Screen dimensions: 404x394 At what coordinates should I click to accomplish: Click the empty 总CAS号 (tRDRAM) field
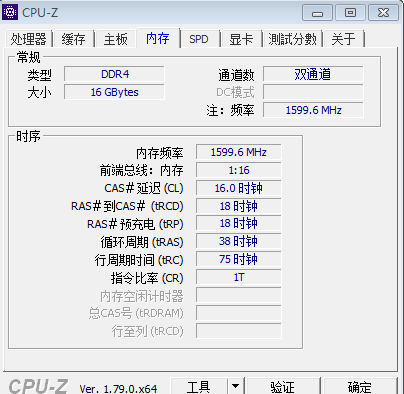[x=239, y=313]
